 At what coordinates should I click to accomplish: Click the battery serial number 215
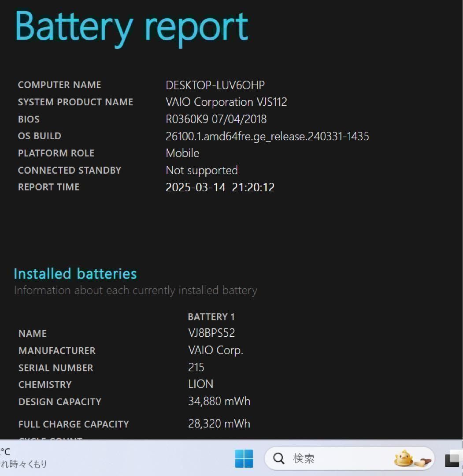point(196,368)
